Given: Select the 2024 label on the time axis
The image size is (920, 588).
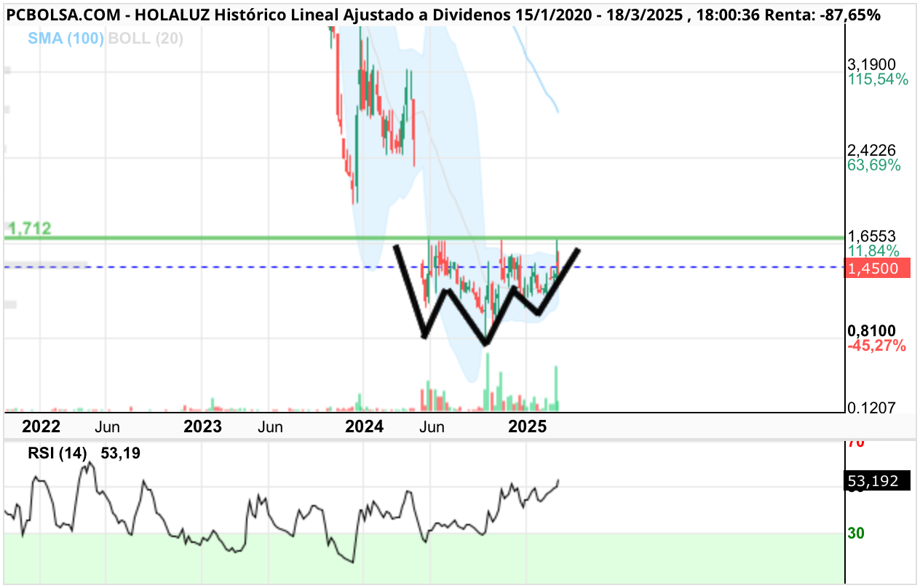Looking at the screenshot, I should 365,426.
